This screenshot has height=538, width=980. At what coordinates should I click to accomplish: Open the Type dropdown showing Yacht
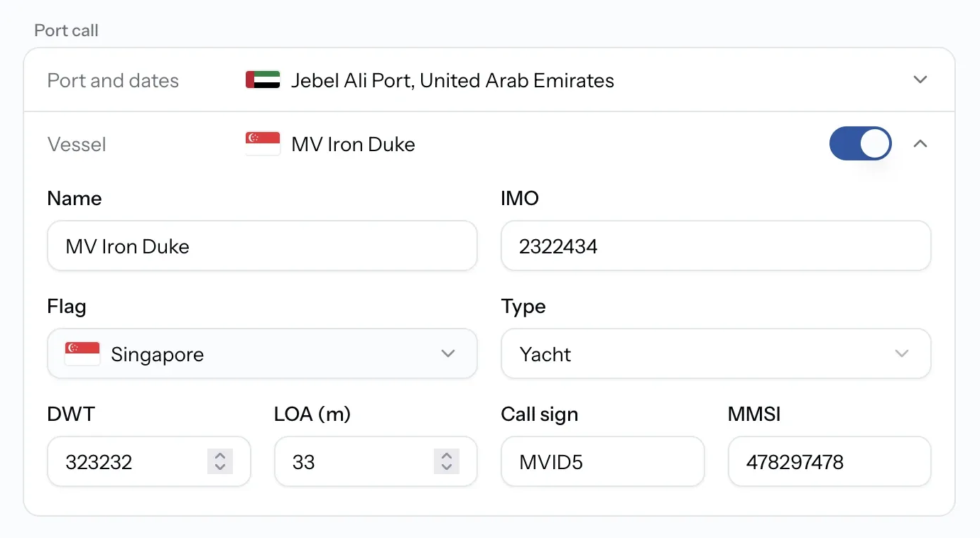716,353
